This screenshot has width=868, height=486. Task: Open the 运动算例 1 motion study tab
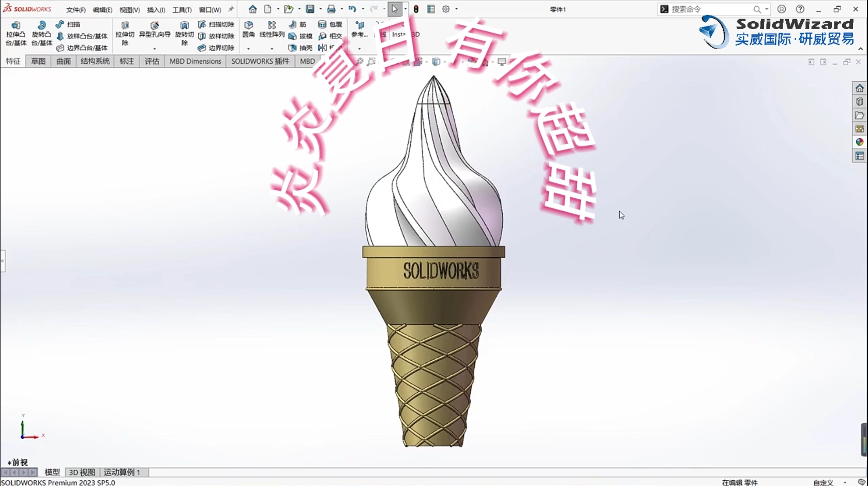tap(122, 472)
